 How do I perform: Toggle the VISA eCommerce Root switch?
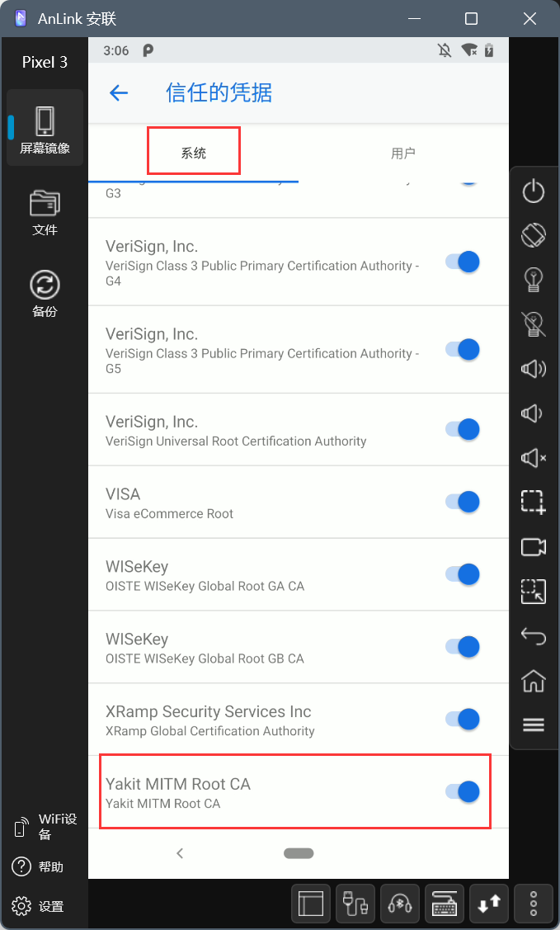pyautogui.click(x=463, y=502)
